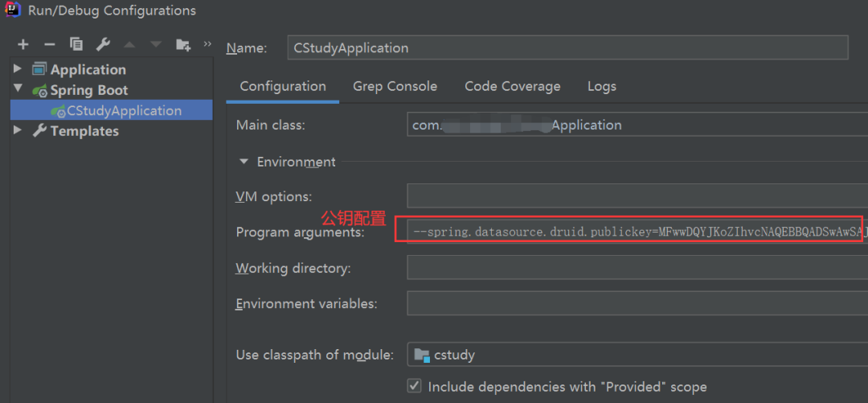Open the Use classpath of module dropdown
This screenshot has height=403, width=868.
[x=637, y=355]
